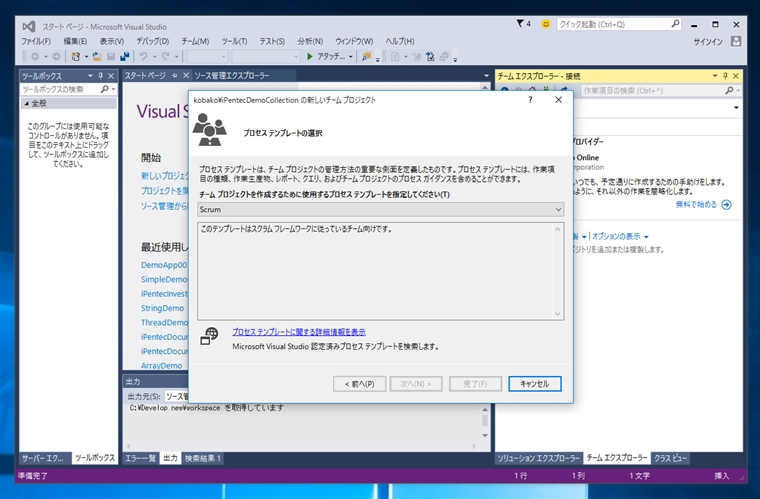
Task: Click the redo arrow icon
Action: pos(166,57)
